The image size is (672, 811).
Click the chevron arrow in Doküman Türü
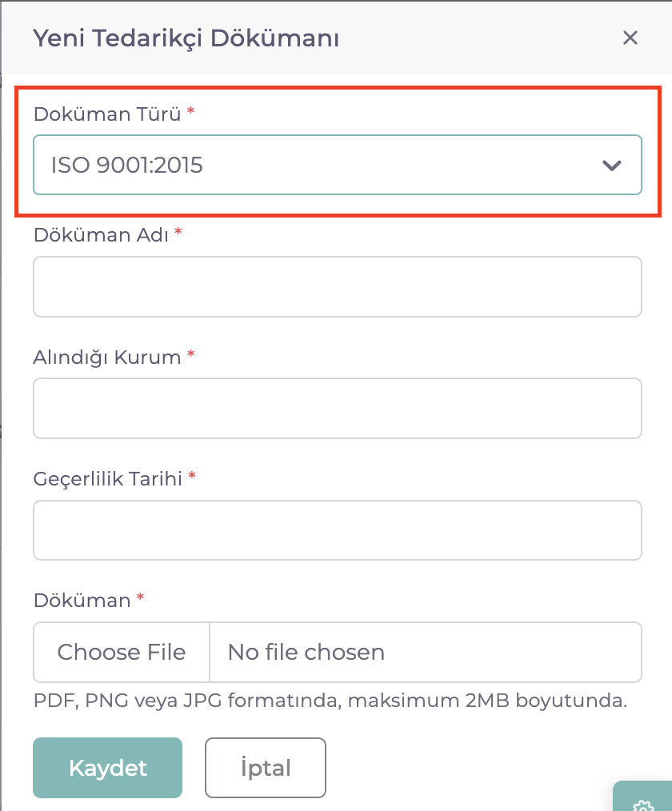[x=612, y=166]
